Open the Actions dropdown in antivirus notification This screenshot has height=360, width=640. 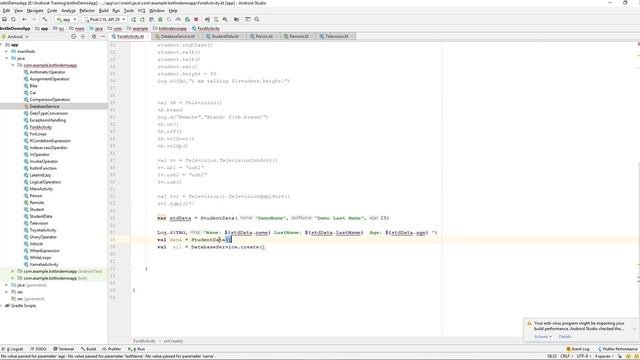point(542,337)
